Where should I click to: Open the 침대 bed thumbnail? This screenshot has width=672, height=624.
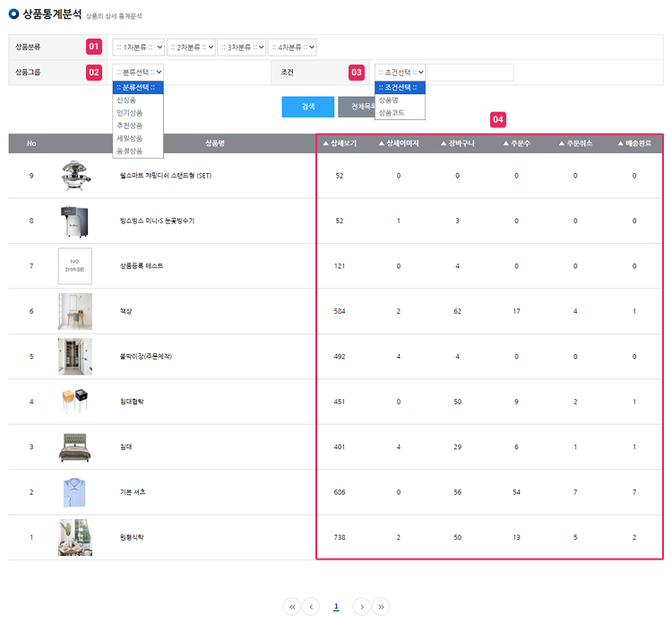(x=75, y=447)
